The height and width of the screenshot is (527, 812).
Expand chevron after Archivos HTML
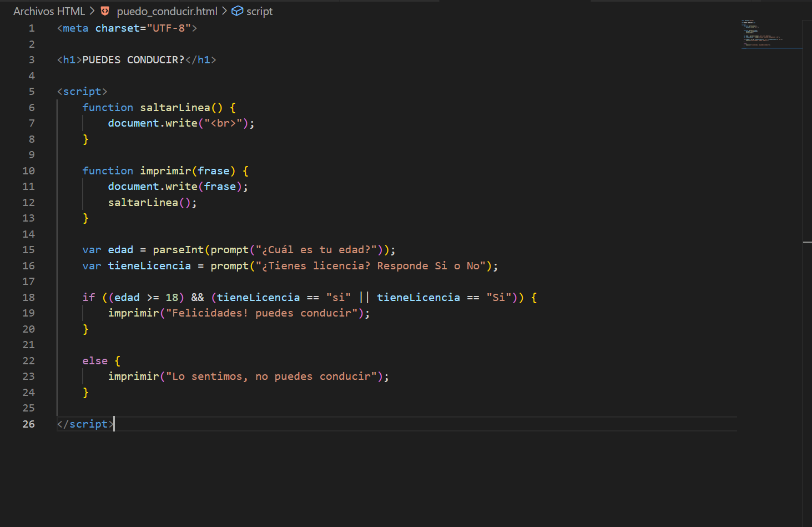(92, 11)
